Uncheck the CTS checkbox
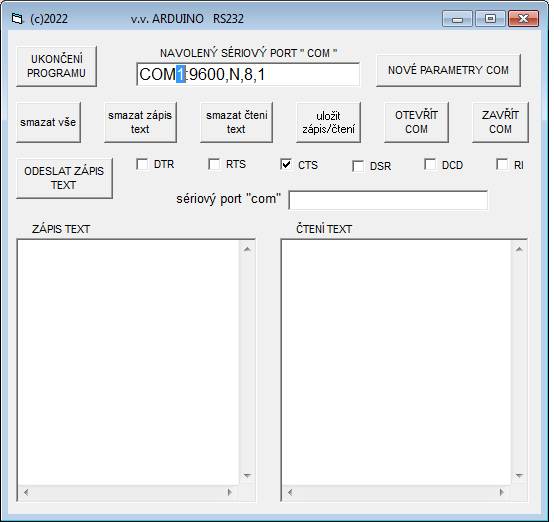 (286, 164)
